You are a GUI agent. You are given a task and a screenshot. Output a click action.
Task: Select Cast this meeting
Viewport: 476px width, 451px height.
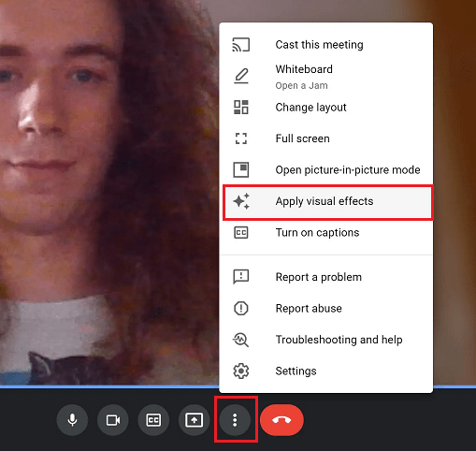coord(326,45)
